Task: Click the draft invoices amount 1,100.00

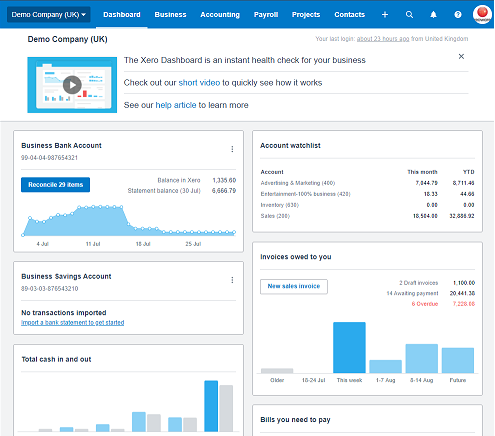Action: tap(464, 283)
